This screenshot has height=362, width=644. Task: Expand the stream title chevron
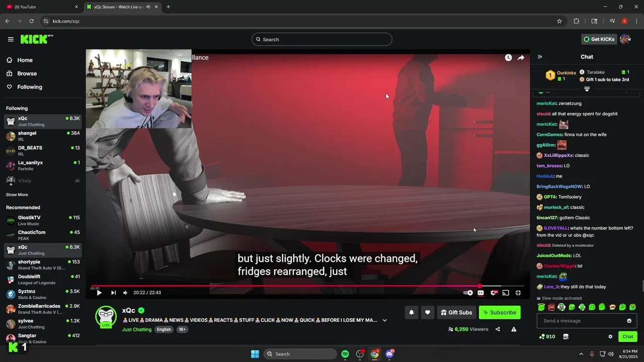click(385, 320)
